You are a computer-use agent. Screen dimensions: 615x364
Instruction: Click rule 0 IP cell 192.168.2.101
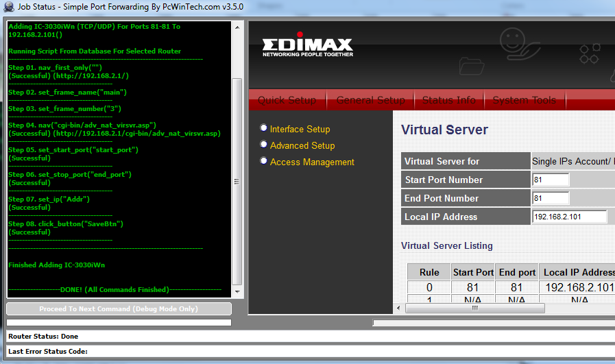coord(577,287)
